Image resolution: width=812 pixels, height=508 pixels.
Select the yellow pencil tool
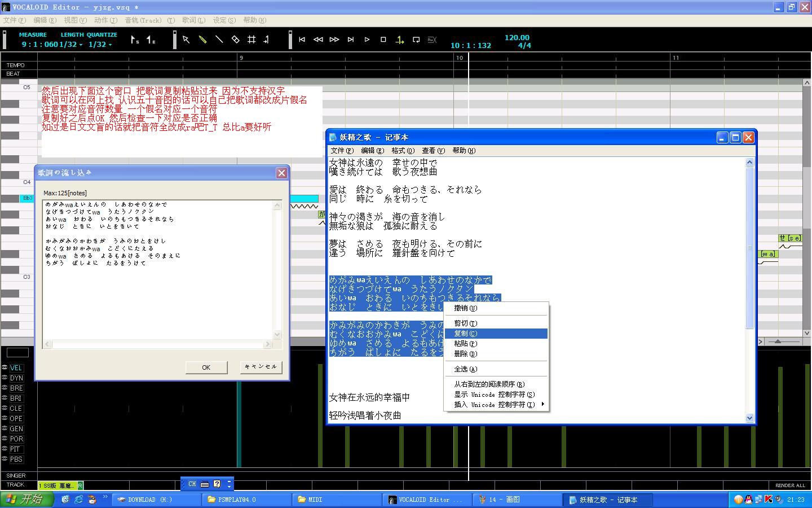tap(202, 40)
